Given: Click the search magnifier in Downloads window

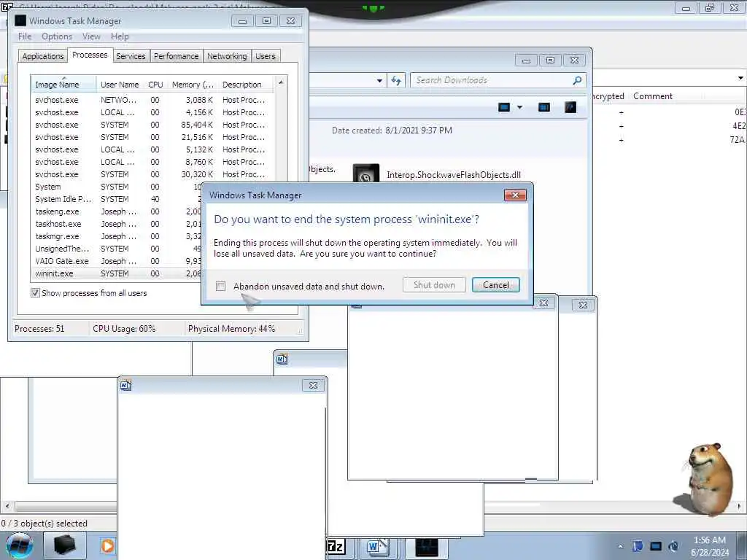Looking at the screenshot, I should [x=578, y=80].
